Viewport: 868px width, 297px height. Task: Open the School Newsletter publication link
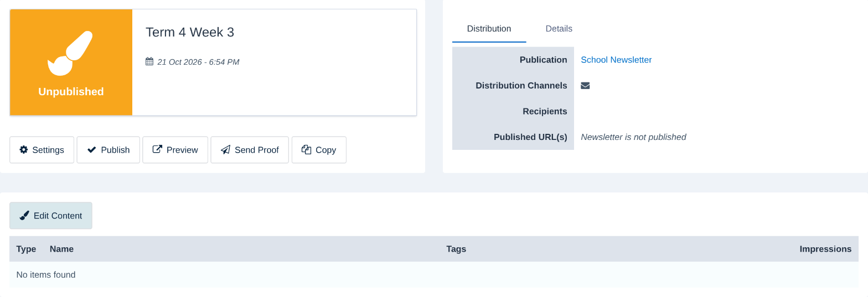(616, 60)
